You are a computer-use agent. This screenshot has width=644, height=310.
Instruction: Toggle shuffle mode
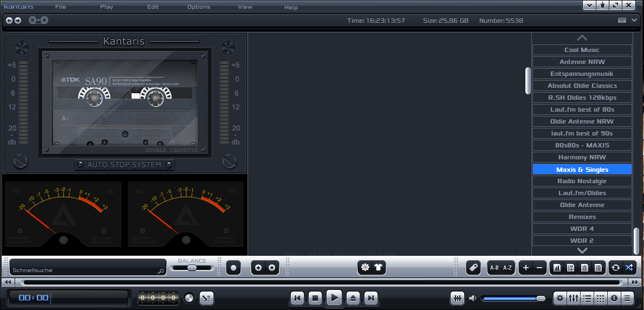click(x=629, y=268)
